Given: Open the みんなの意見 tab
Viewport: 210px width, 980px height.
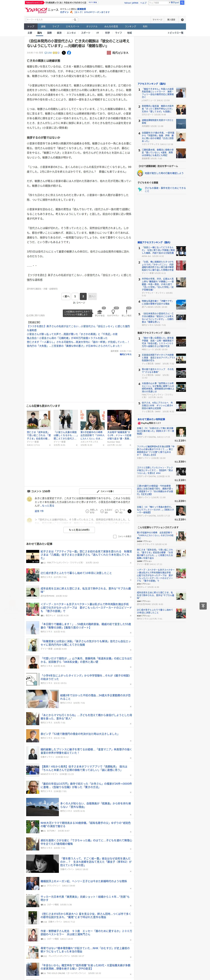Looking at the screenshot, I should pos(111,27).
